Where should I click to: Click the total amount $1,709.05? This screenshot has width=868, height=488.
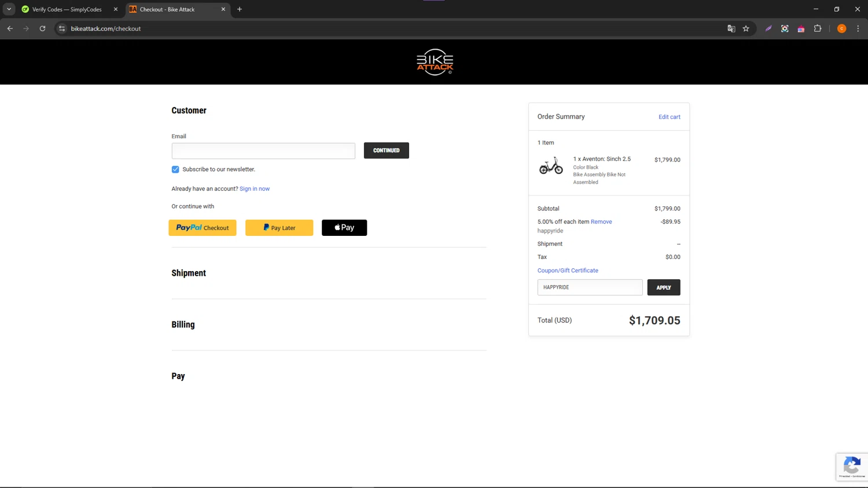point(654,320)
